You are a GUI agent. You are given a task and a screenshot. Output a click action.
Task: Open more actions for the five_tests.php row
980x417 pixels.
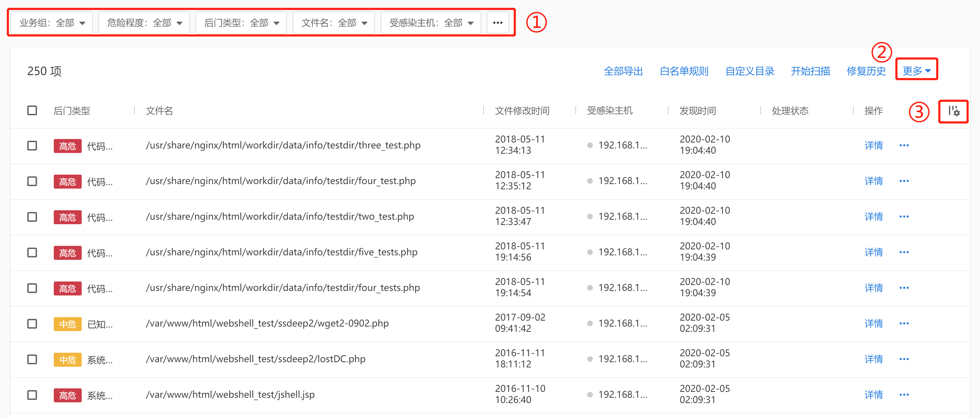click(904, 252)
